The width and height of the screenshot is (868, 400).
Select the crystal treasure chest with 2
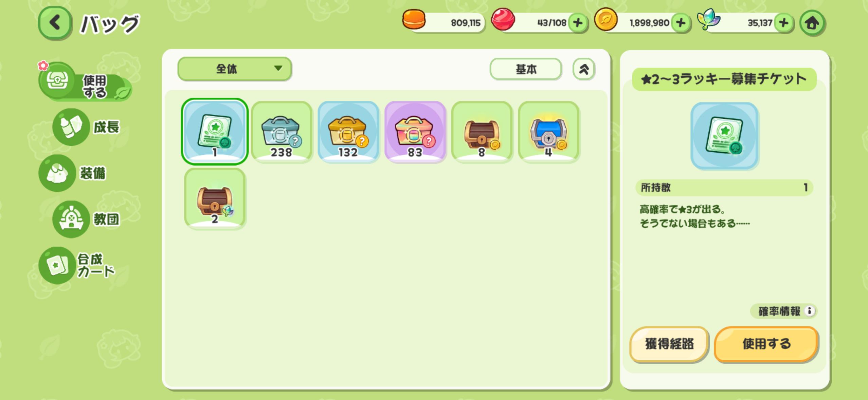(x=215, y=199)
